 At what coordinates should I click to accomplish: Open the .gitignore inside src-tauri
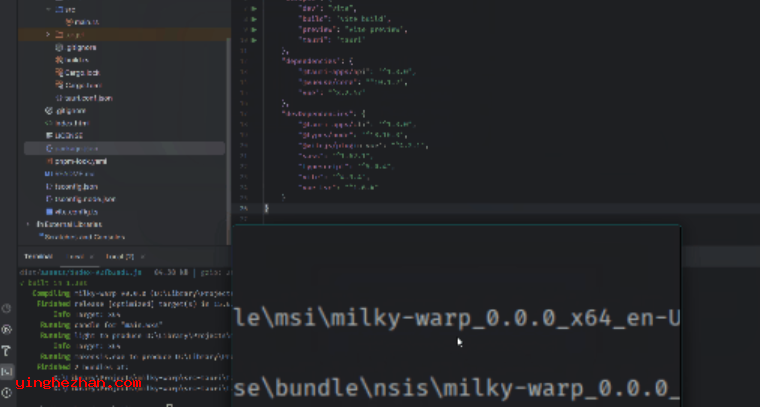(76, 47)
